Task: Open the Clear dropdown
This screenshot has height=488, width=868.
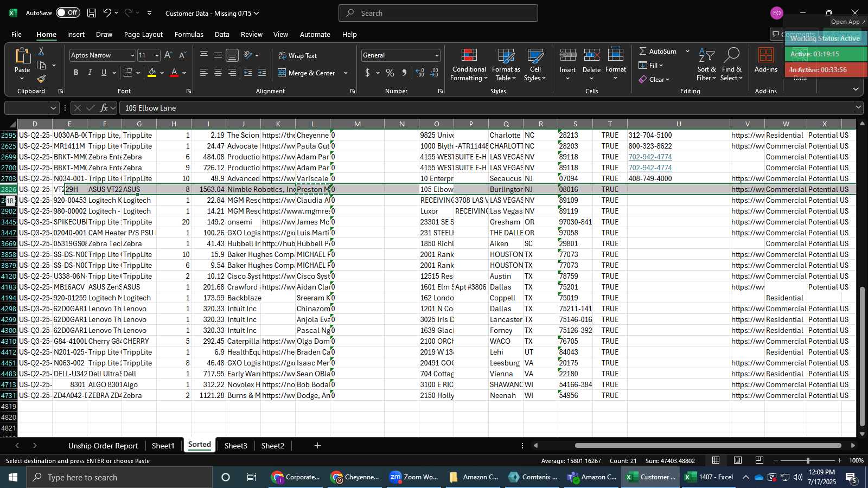Action: click(x=654, y=79)
